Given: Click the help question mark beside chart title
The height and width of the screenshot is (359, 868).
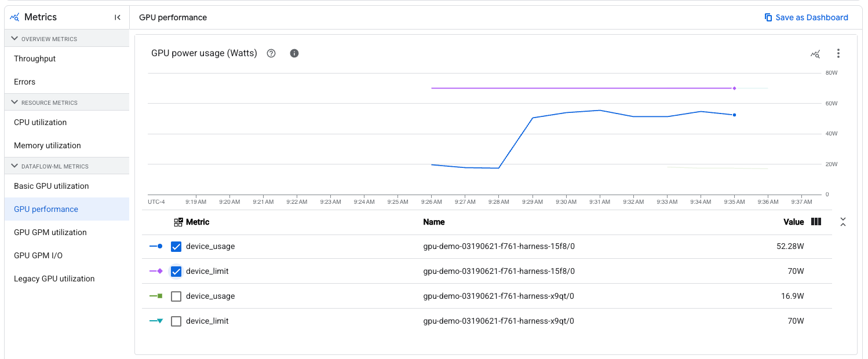Looking at the screenshot, I should coord(271,53).
